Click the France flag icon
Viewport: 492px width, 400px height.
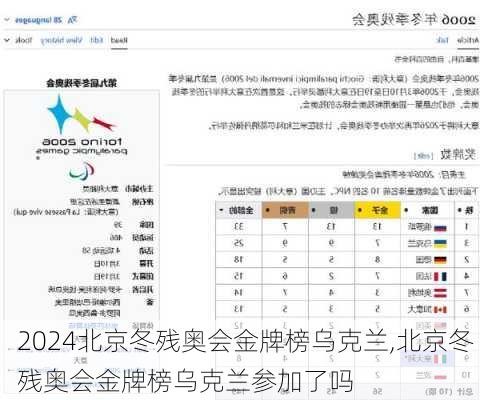(x=440, y=276)
